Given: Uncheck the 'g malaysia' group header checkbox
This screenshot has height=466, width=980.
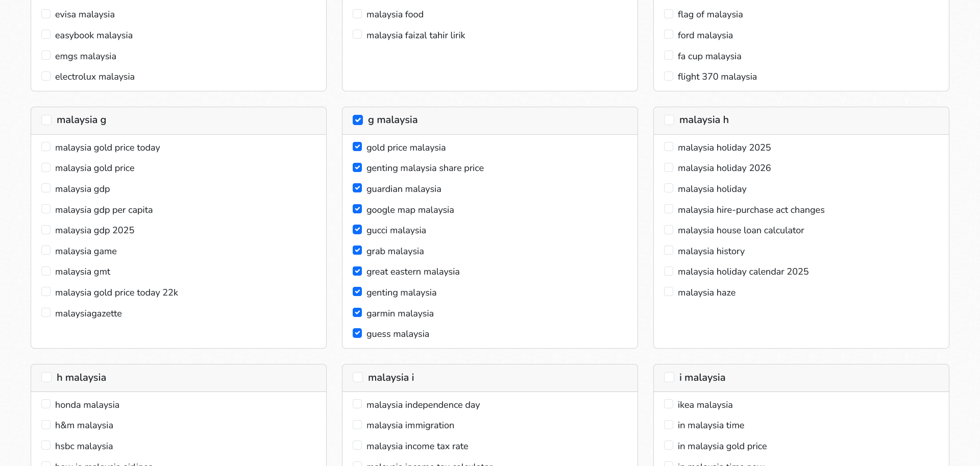Looking at the screenshot, I should click(x=357, y=120).
